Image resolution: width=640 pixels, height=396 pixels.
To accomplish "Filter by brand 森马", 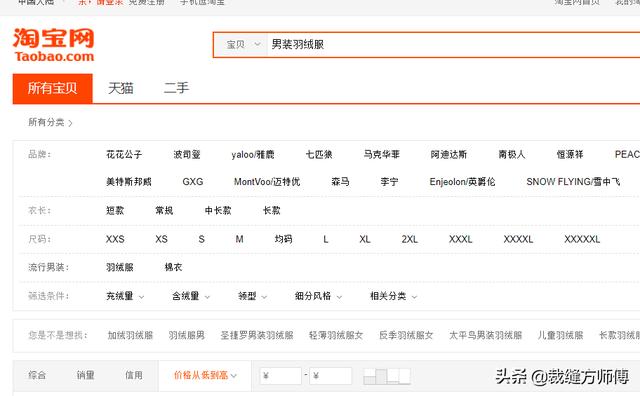I will tap(340, 182).
